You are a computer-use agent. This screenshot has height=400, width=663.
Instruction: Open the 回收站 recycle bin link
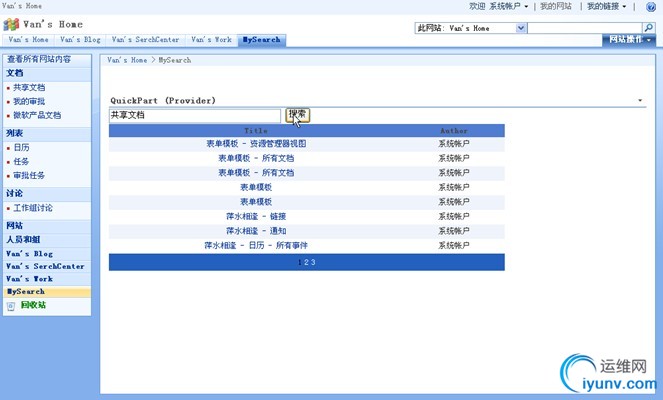pos(33,305)
